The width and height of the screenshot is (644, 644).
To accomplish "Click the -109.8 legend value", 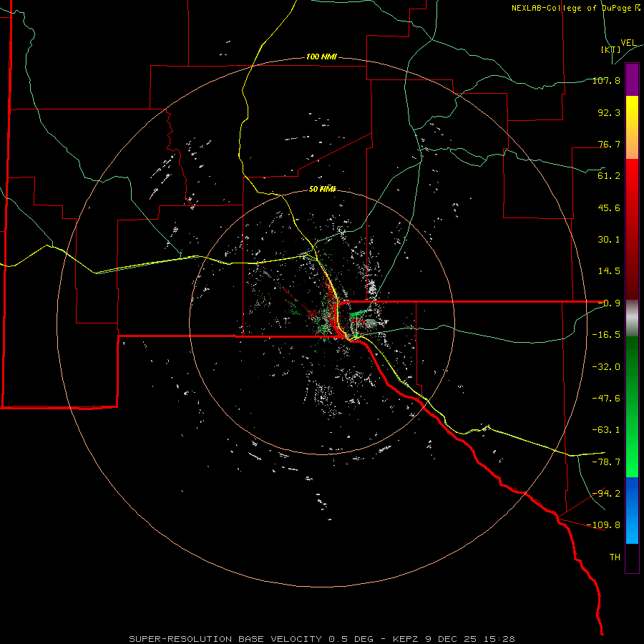I will click(604, 525).
